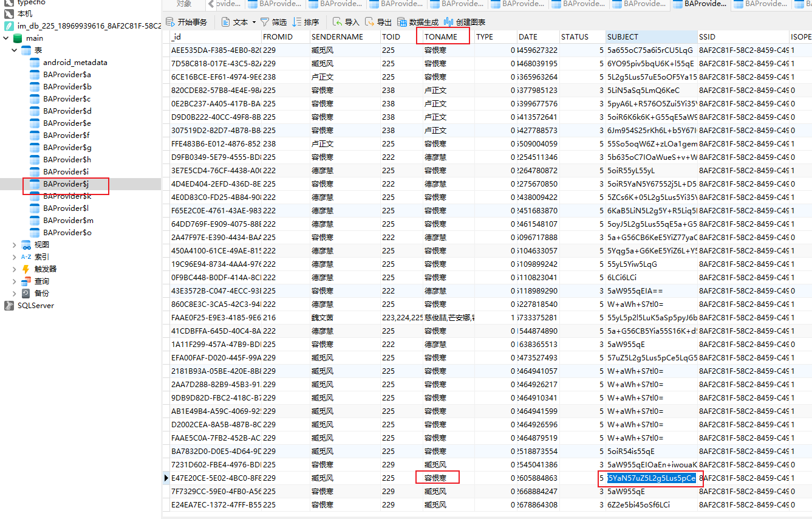Select the BAProvider$g table
Viewport: 812px width, 519px height.
tap(67, 148)
